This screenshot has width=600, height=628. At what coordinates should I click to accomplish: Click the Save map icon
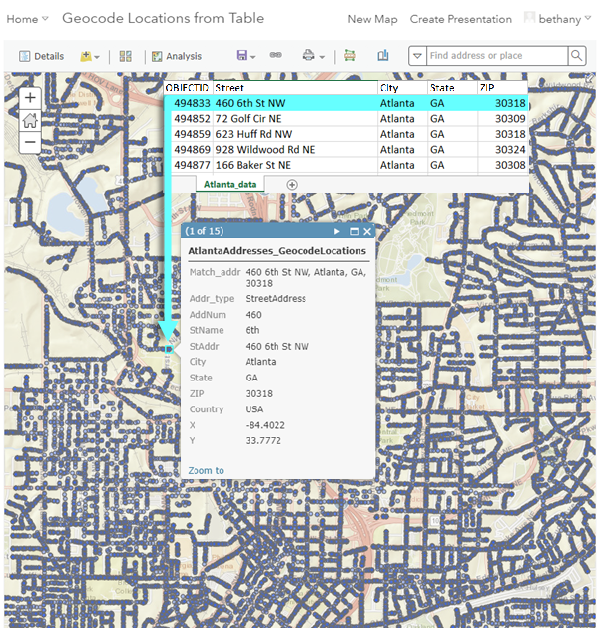(x=246, y=56)
